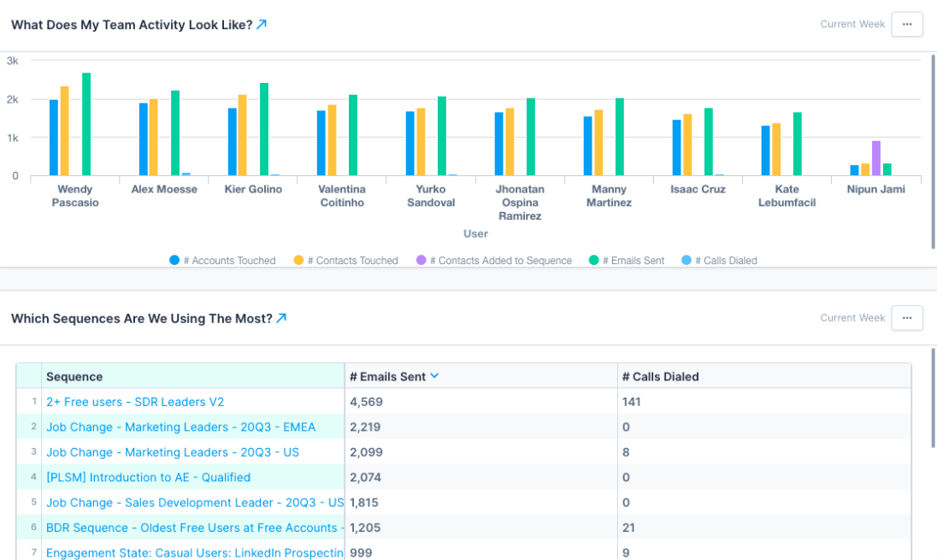Toggle the # Calls Dialed legend item

click(721, 261)
